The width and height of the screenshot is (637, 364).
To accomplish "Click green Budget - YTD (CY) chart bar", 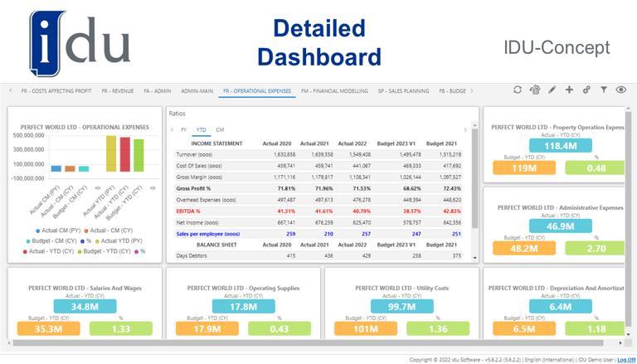I will pos(139,155).
